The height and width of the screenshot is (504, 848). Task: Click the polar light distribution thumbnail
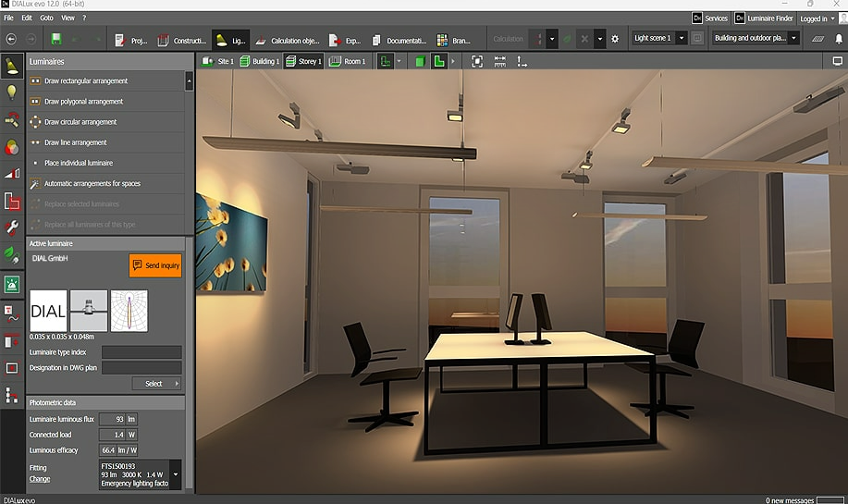pyautogui.click(x=129, y=311)
